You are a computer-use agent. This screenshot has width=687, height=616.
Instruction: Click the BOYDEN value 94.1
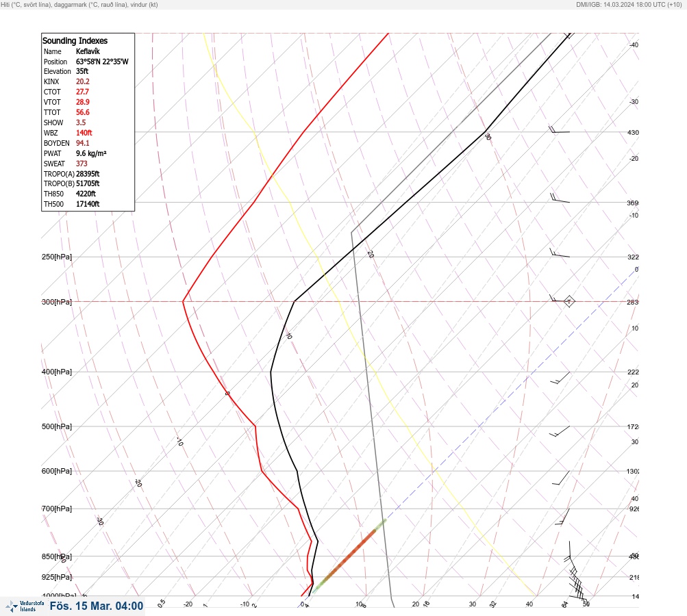[82, 143]
